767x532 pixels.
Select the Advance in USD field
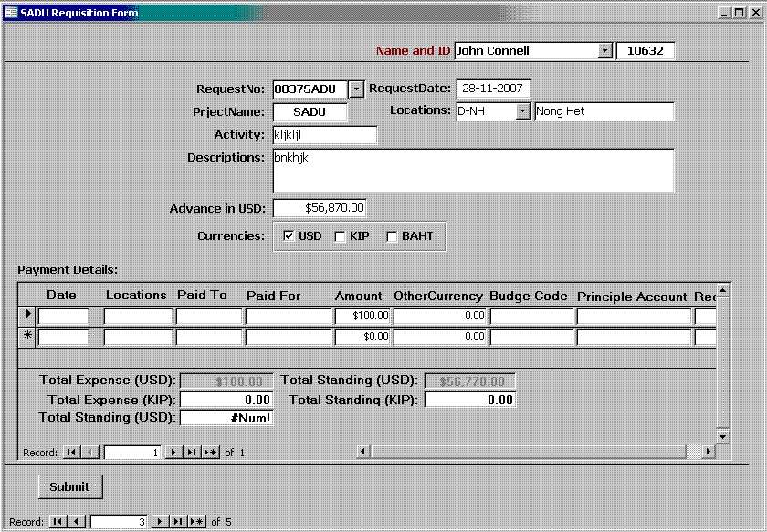(320, 208)
